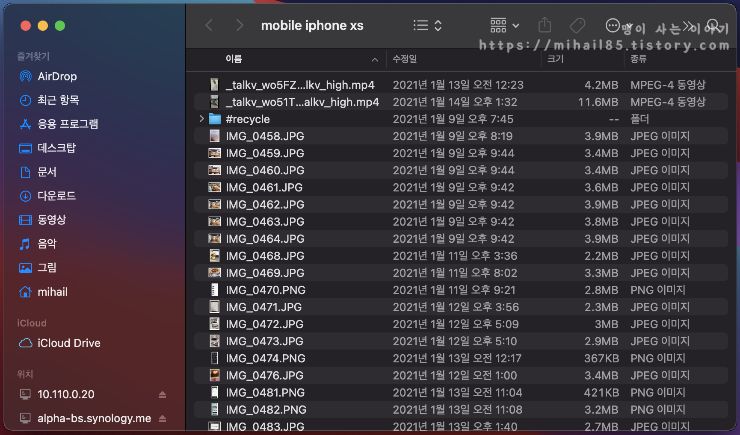The height and width of the screenshot is (435, 740).
Task: Click the 421KB size cell
Action: pyautogui.click(x=601, y=393)
